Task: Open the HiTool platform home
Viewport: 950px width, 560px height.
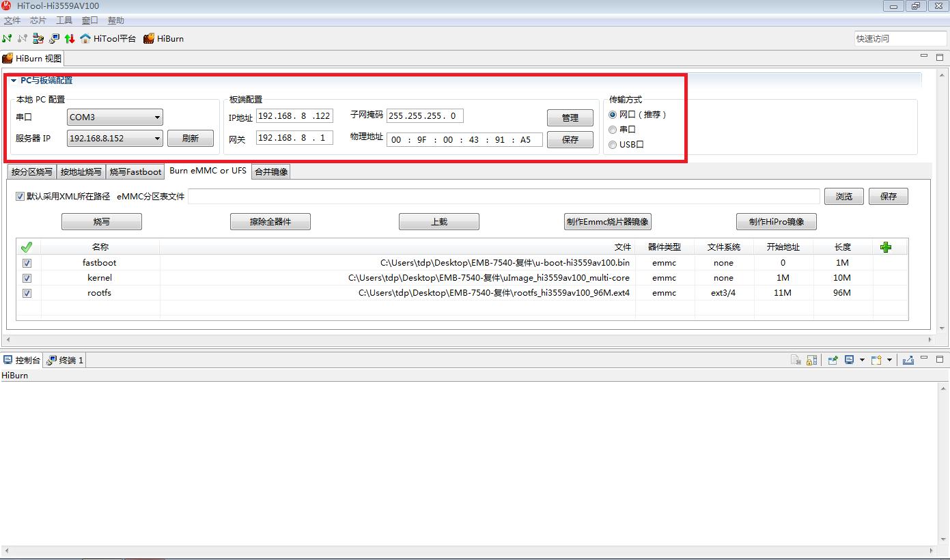Action: [108, 39]
